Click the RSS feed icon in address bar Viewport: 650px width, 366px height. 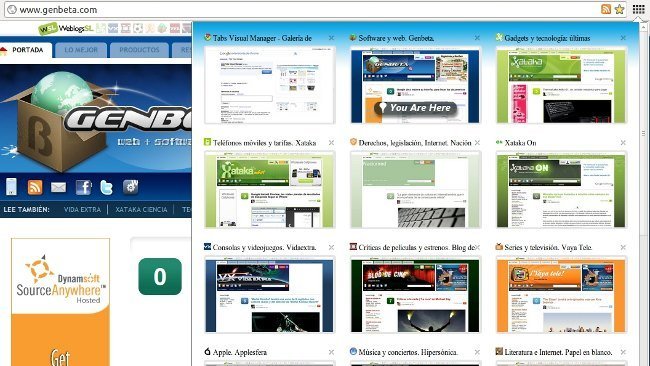[606, 9]
